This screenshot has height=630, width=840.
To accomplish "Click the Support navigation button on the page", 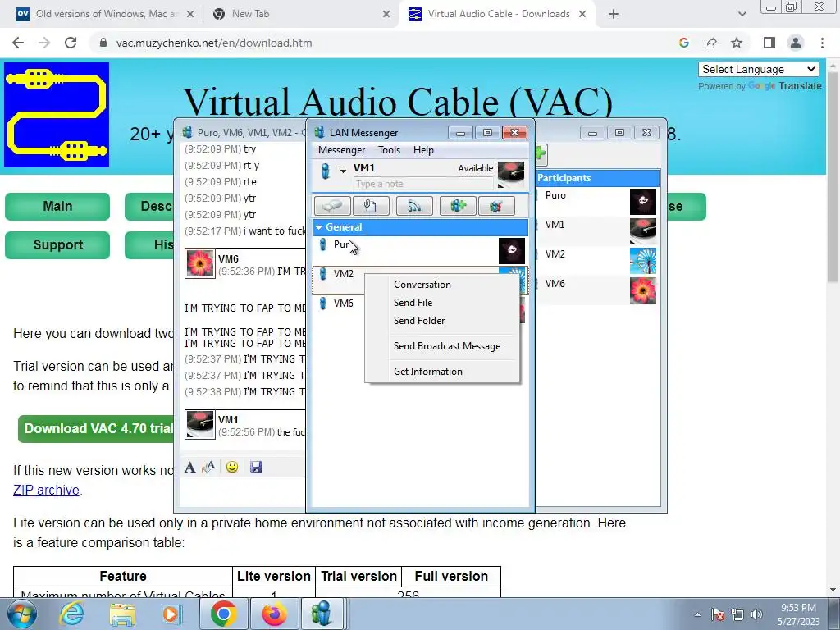I will (x=57, y=245).
